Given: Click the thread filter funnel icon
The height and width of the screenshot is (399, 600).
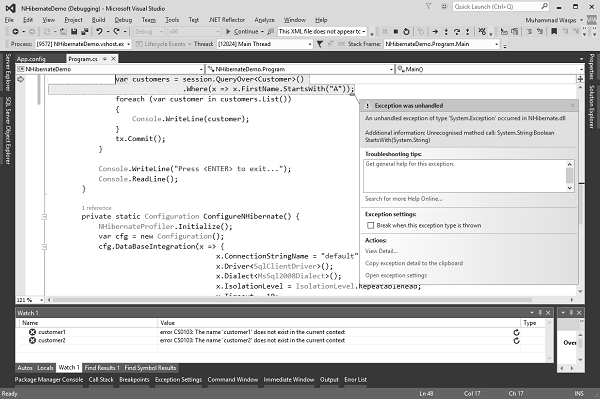Looking at the screenshot, I should pos(320,44).
